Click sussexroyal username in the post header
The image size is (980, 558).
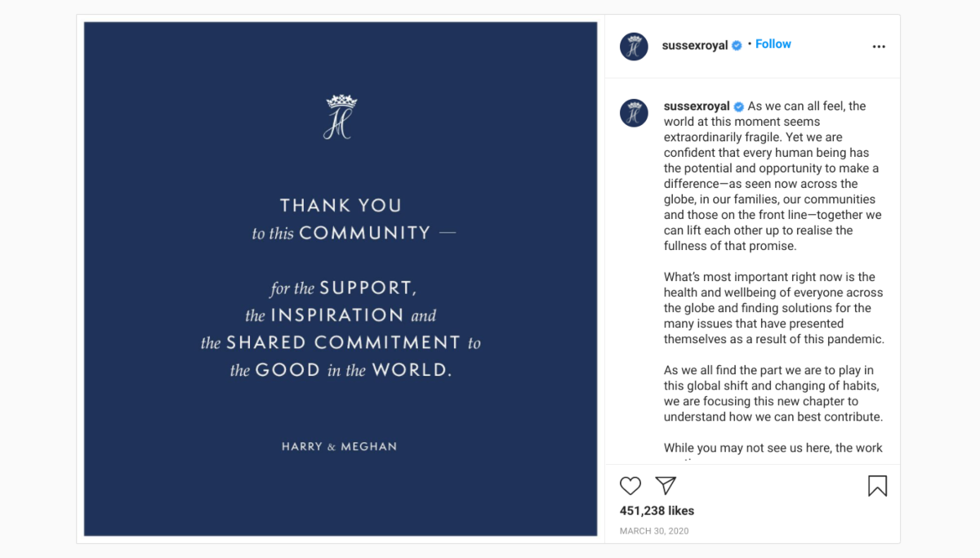click(x=694, y=46)
